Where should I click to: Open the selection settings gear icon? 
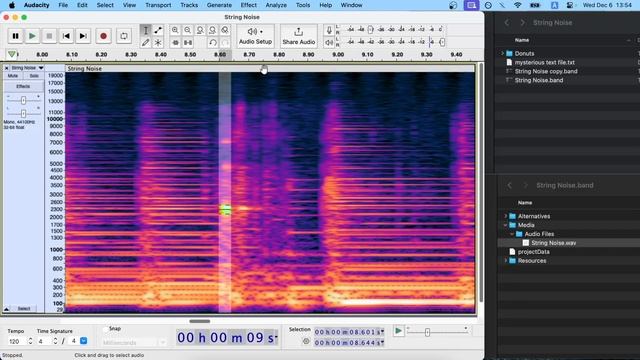point(306,341)
